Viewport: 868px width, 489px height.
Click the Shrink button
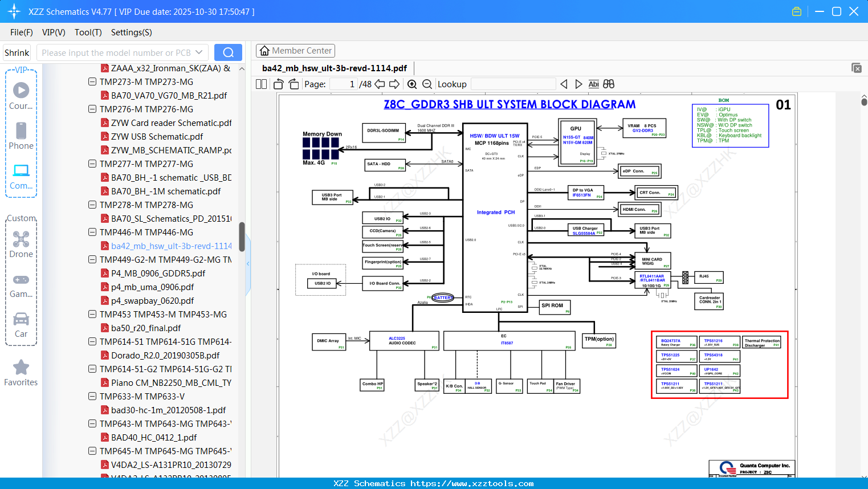tap(17, 52)
